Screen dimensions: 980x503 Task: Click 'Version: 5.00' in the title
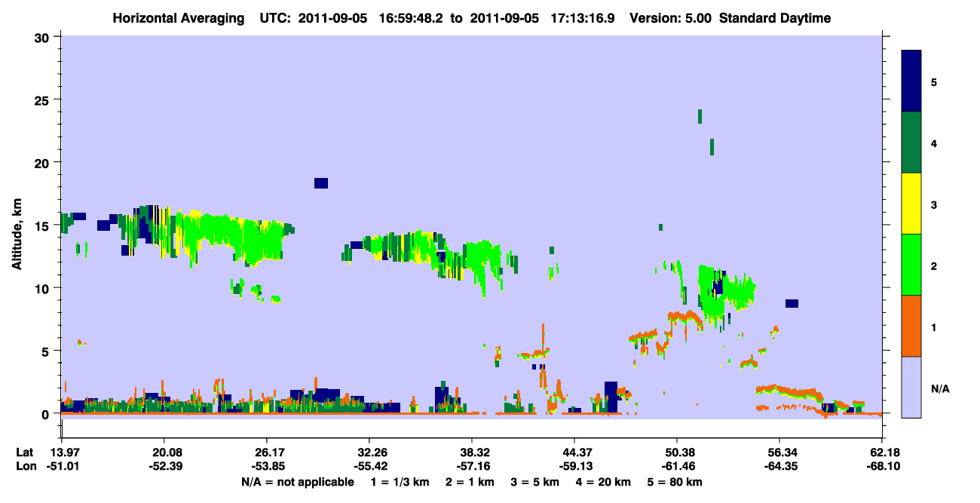click(671, 18)
